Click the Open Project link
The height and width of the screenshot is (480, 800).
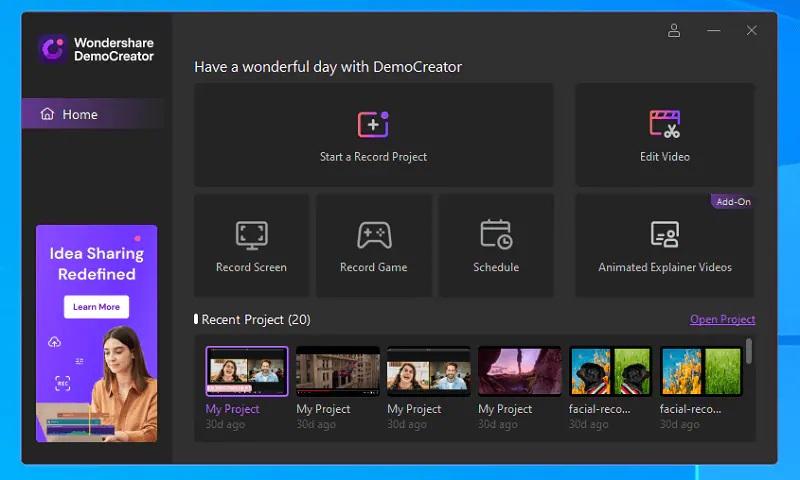722,319
